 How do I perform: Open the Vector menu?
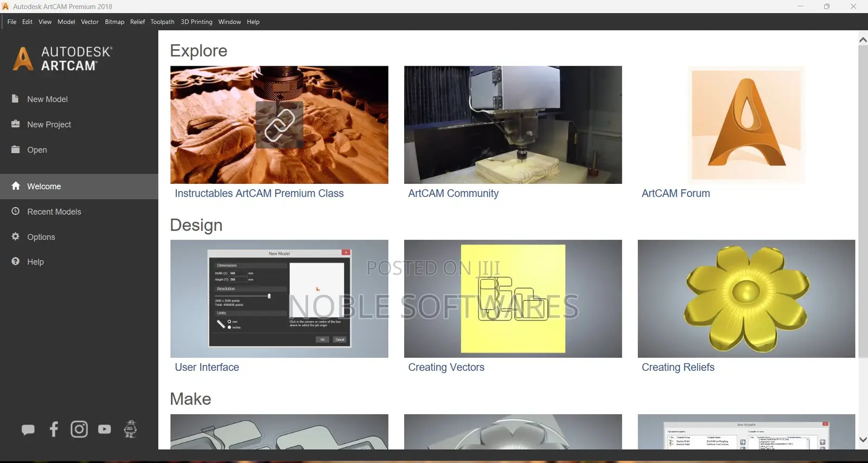click(90, 22)
